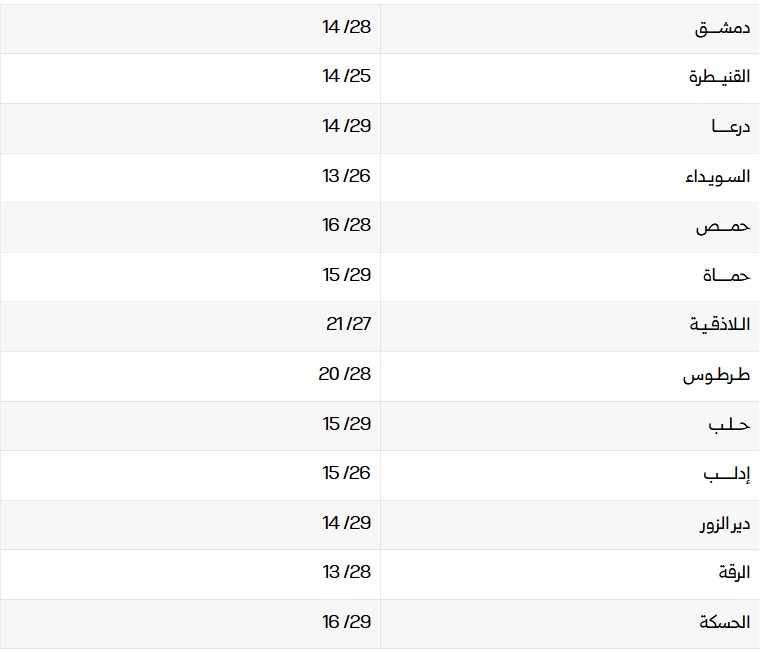Click the اللاذقية city name
Screen dimensions: 762x652
click(x=720, y=326)
